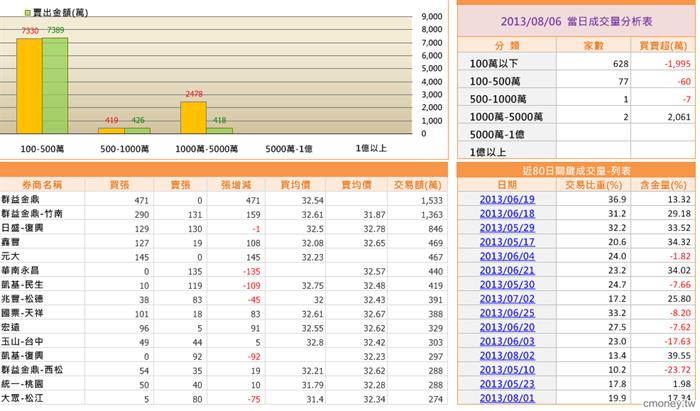Screen dimensions: 700x411
Task: Open the 2013/07/02 date link
Action: (507, 299)
